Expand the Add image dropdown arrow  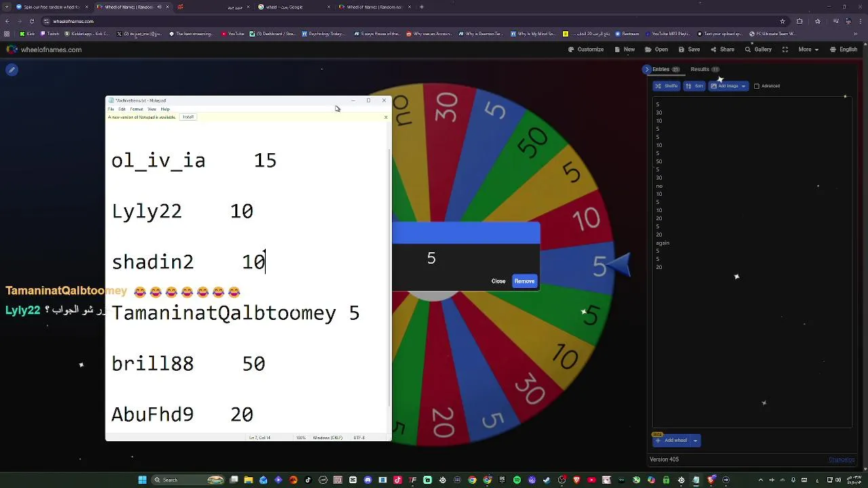click(744, 86)
